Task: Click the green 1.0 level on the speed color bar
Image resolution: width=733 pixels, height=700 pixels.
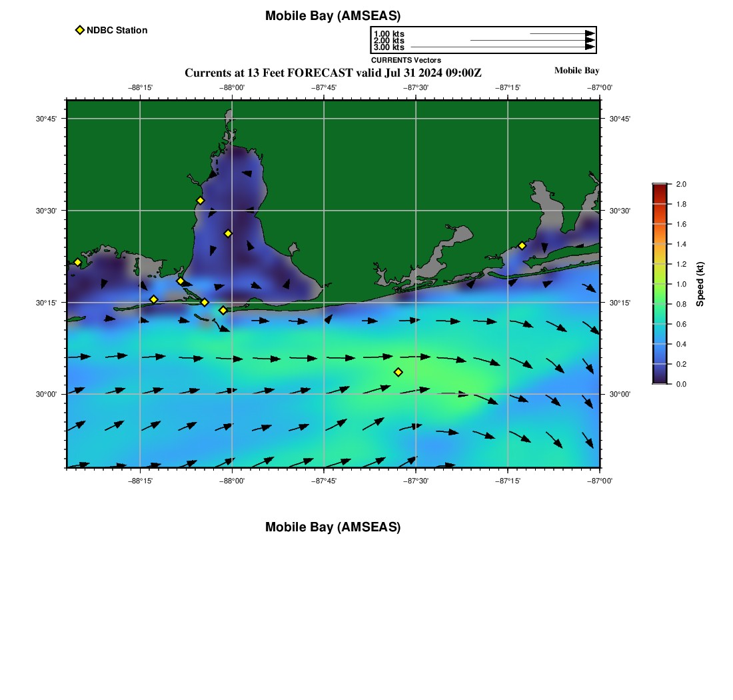Action: coord(659,284)
